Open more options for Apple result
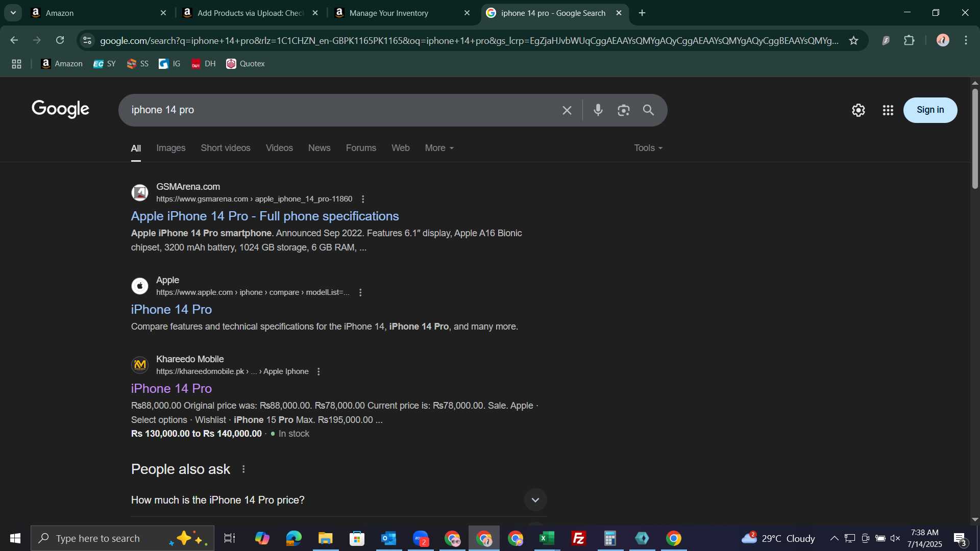The height and width of the screenshot is (551, 980). 360,293
